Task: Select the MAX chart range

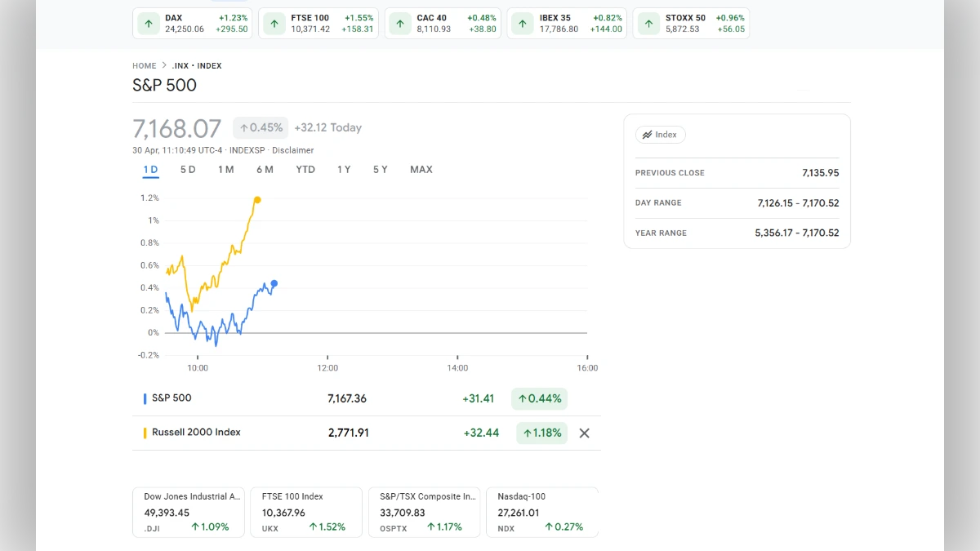Action: click(421, 170)
